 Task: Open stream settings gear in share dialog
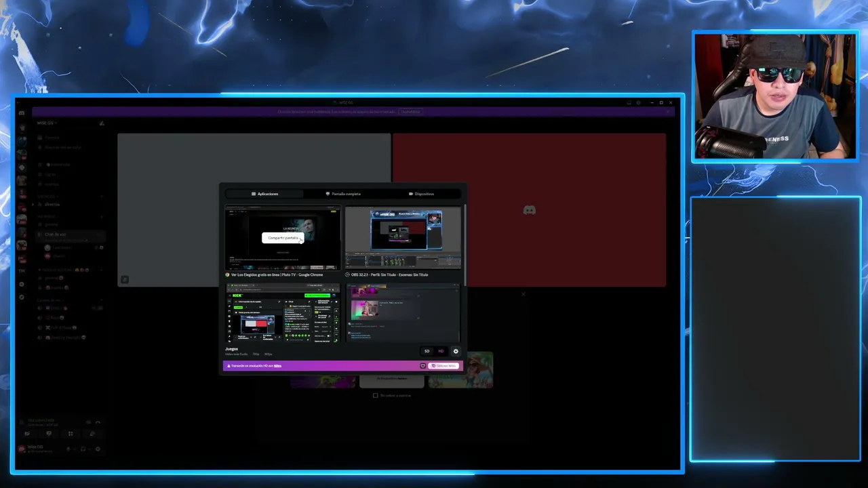pyautogui.click(x=456, y=351)
